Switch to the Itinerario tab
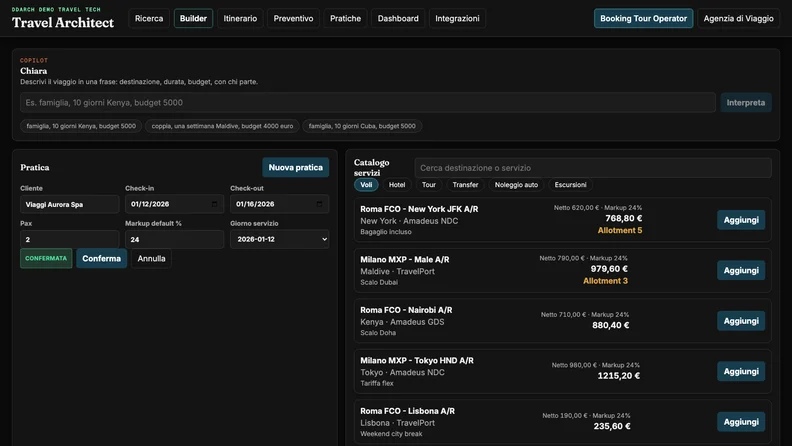 click(240, 19)
